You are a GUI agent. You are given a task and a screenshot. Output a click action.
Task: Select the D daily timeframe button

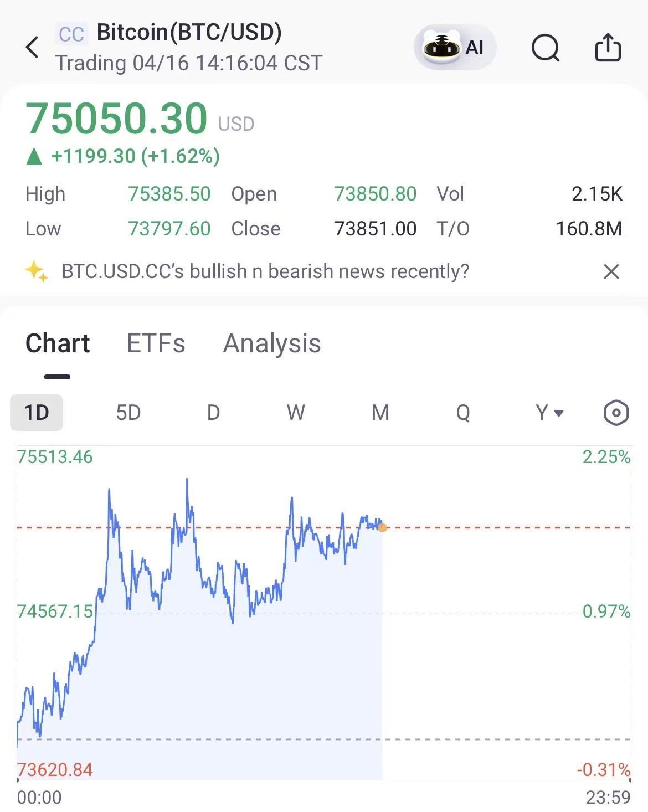click(213, 413)
